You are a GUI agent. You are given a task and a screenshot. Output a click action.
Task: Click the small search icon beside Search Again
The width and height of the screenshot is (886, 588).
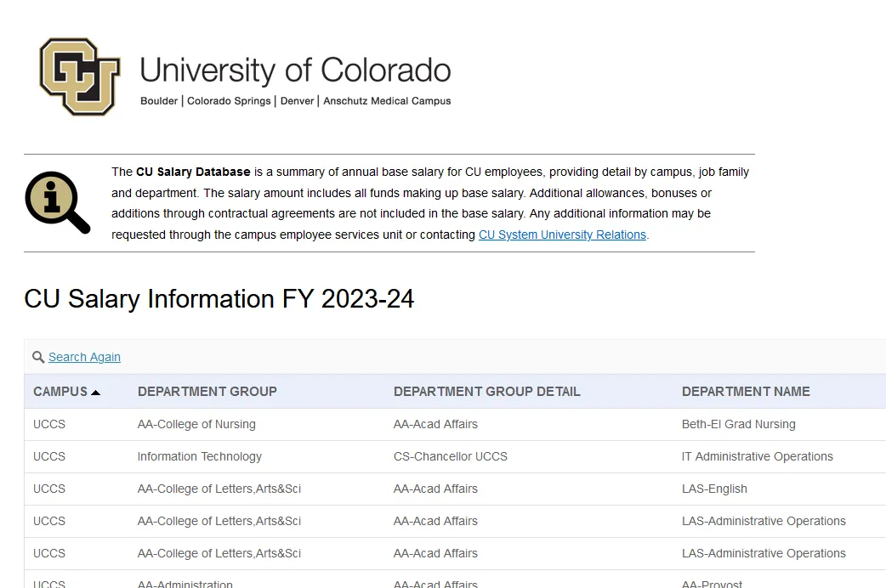pyautogui.click(x=38, y=358)
